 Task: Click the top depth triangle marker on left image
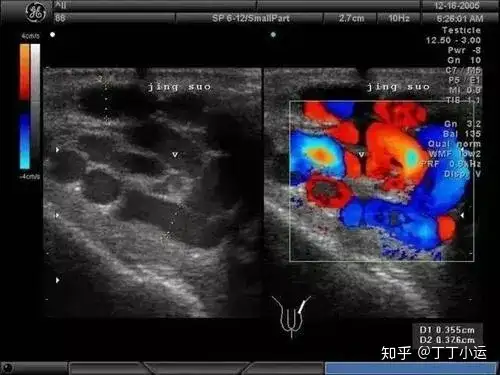coord(58,150)
